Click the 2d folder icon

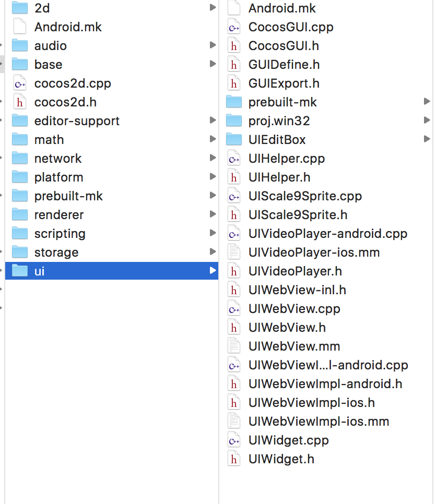pos(20,8)
